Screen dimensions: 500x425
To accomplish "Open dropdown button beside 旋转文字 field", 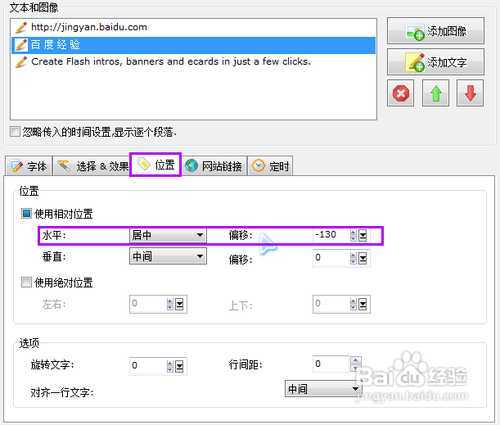I will 179,366.
